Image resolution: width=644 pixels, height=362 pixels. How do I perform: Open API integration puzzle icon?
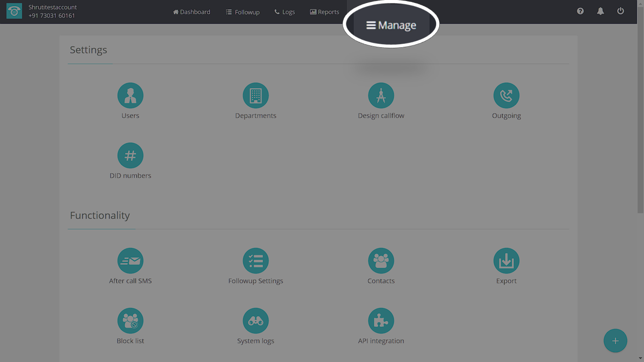pos(381,321)
